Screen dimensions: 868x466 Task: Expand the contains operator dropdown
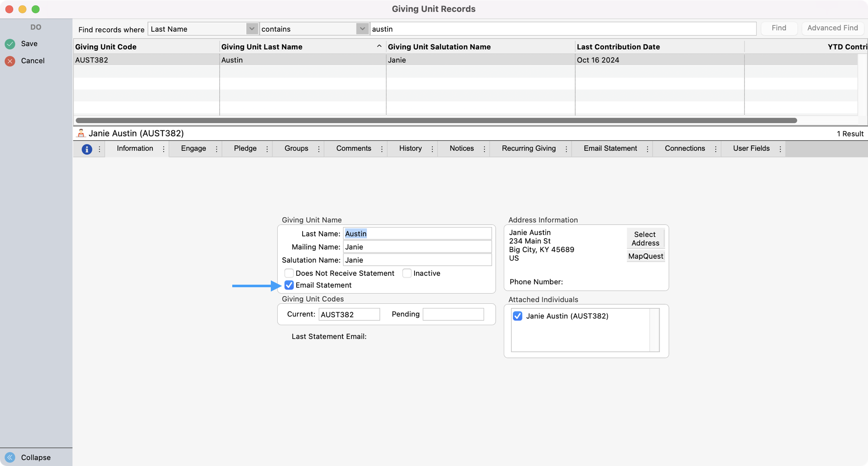pyautogui.click(x=362, y=29)
